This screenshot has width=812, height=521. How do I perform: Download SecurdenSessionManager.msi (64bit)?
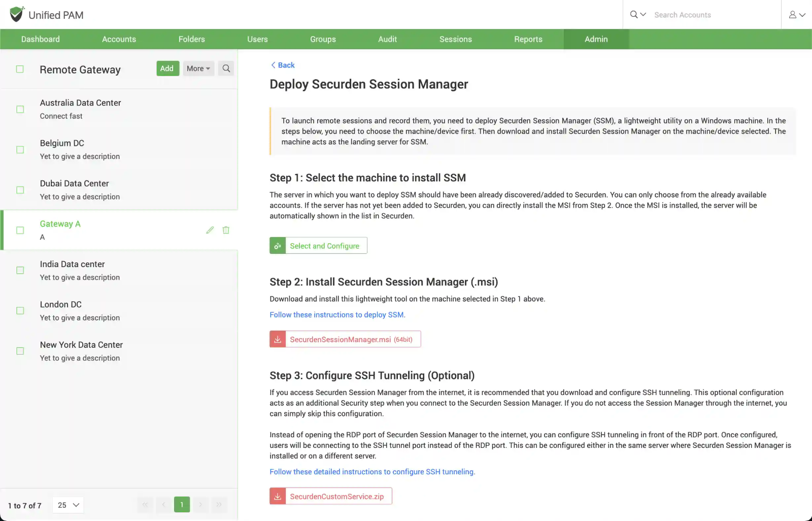(345, 339)
